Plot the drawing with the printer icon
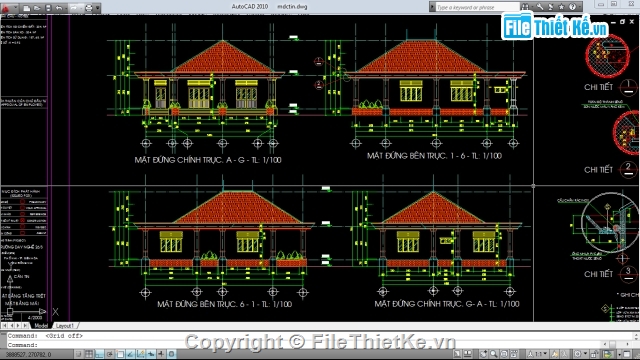 pos(89,8)
